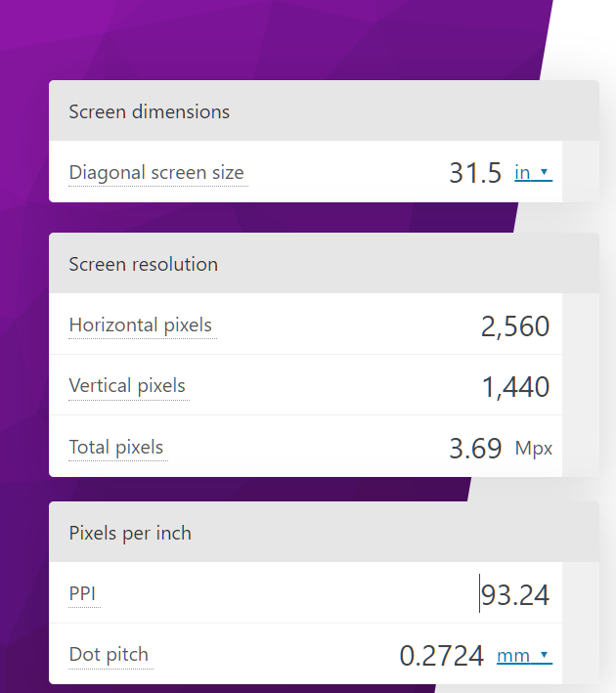The width and height of the screenshot is (616, 693).
Task: Click the Mpx unit next to total pixels
Action: [x=534, y=449]
